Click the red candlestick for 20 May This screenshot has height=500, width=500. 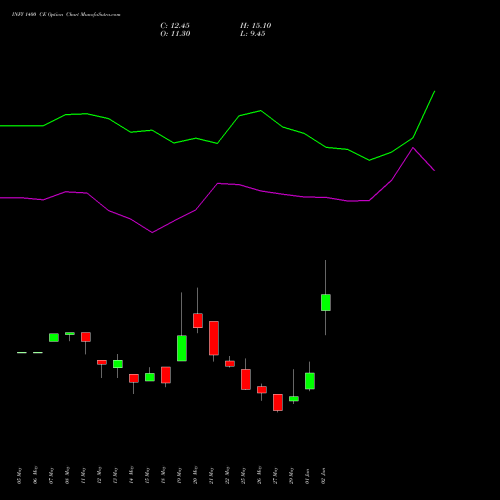click(x=198, y=320)
